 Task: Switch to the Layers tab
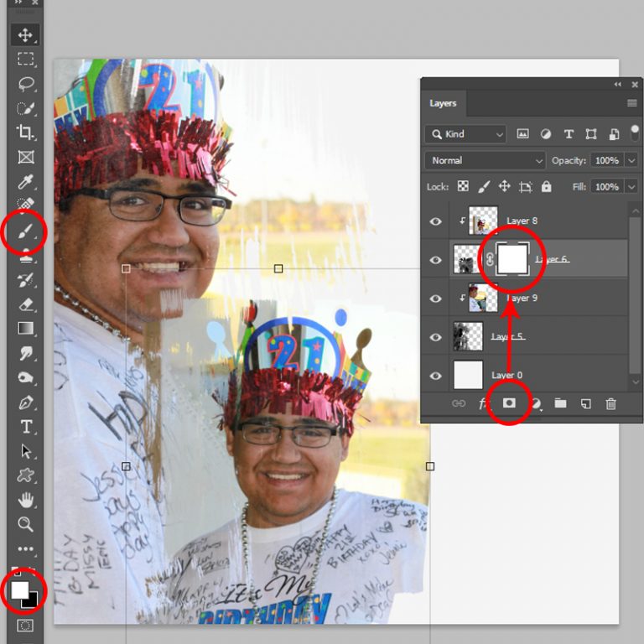coord(443,104)
